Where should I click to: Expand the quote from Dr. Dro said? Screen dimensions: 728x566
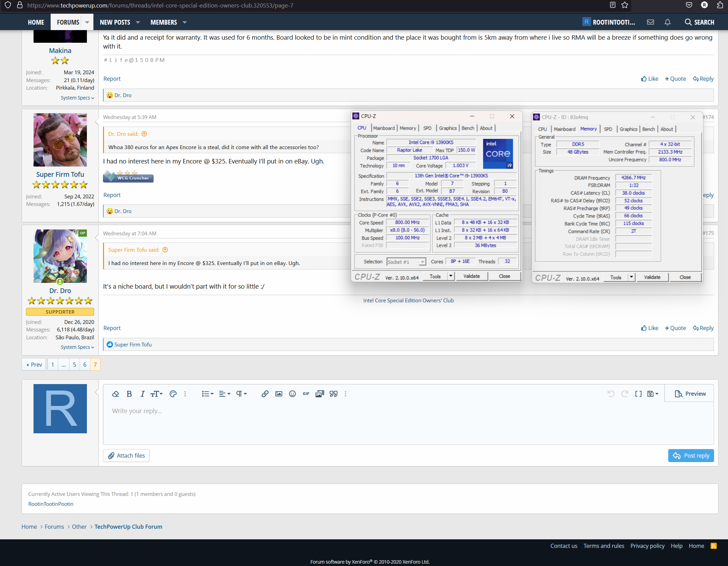[144, 134]
